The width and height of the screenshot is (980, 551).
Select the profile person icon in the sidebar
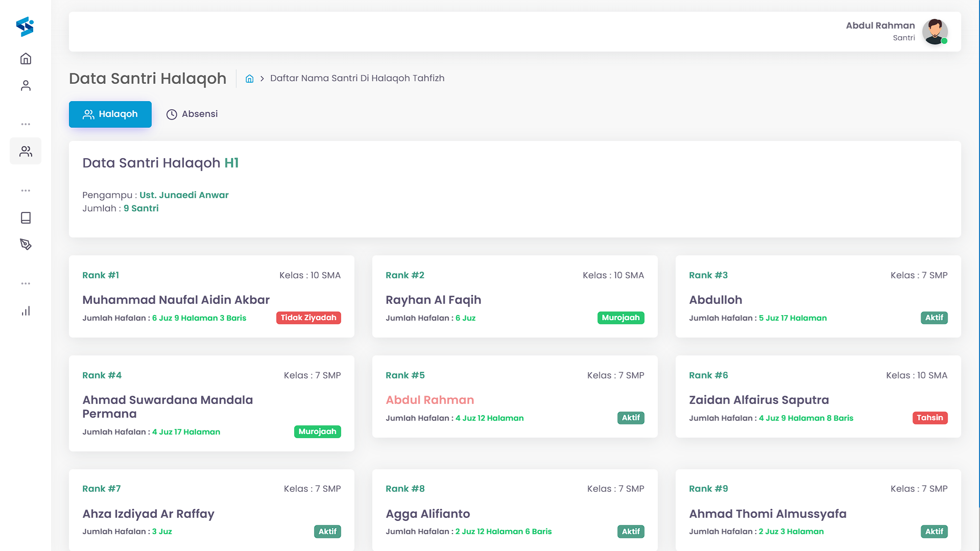coord(26,85)
